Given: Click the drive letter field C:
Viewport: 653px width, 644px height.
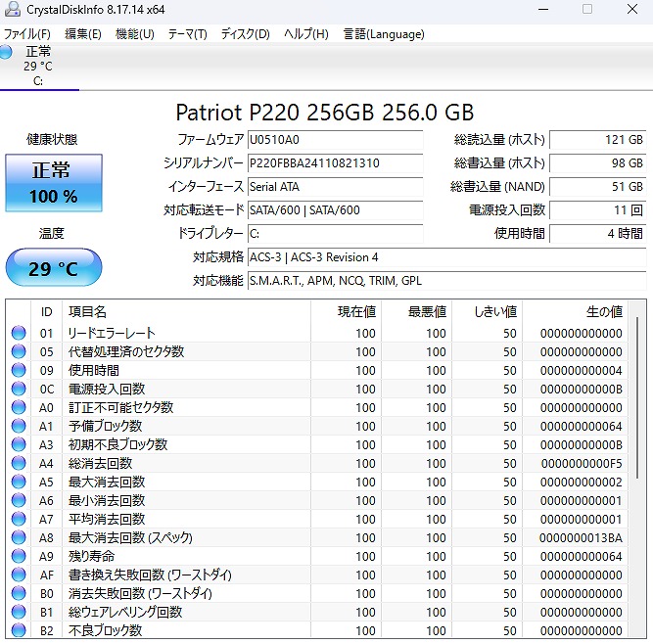Looking at the screenshot, I should pos(335,234).
